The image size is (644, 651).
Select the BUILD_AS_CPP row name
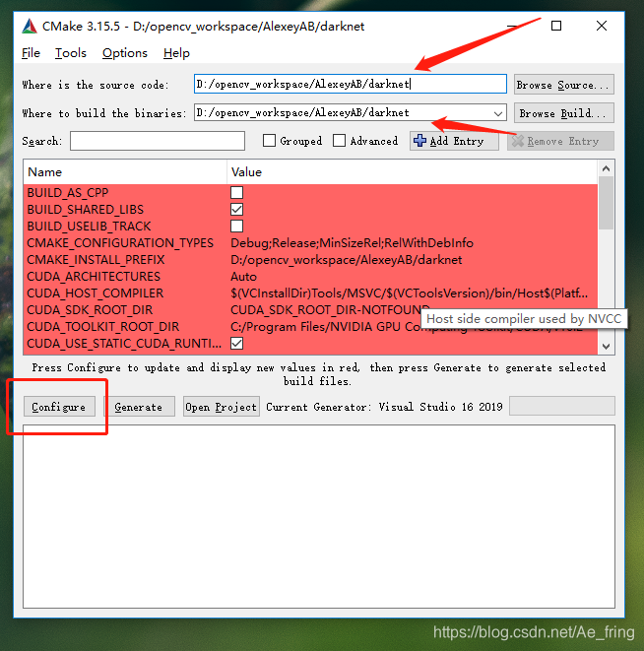click(x=68, y=193)
